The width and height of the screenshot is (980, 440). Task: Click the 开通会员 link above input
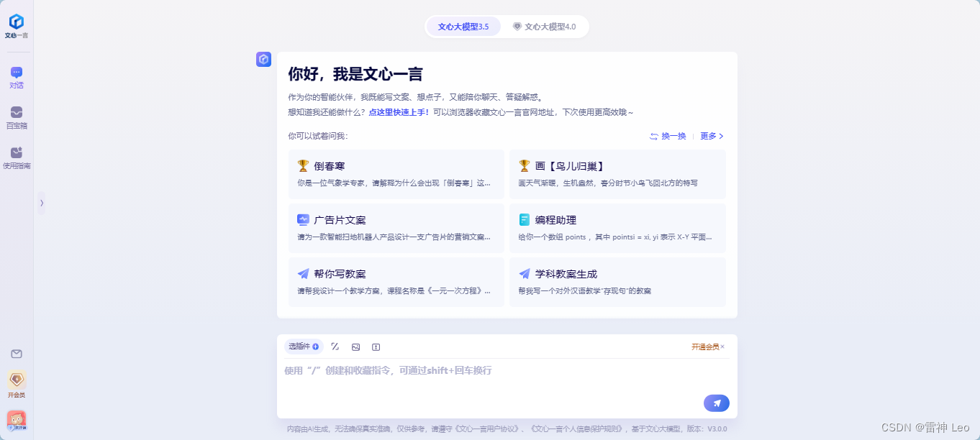click(705, 347)
